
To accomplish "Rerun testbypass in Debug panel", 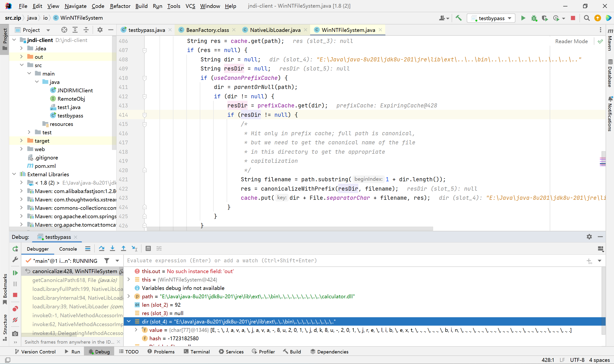I will point(15,249).
